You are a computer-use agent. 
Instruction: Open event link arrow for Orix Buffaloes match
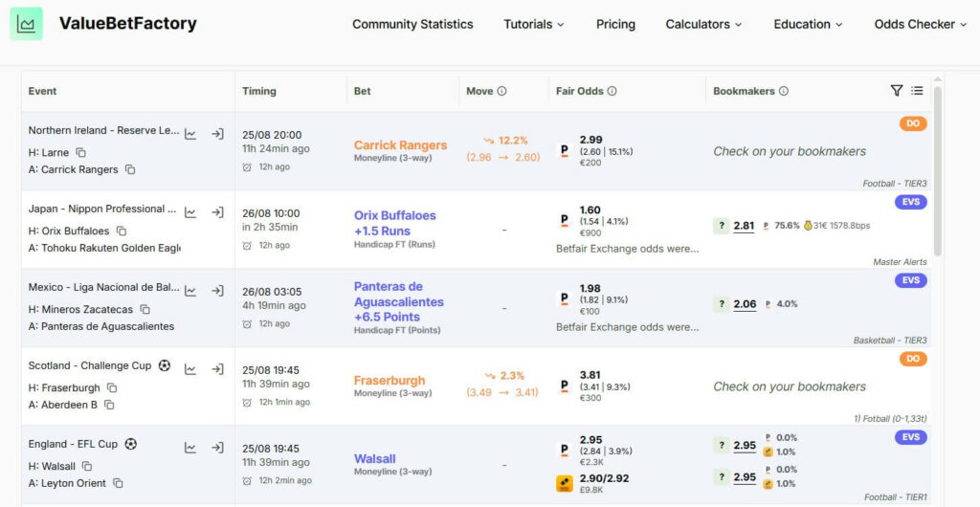click(x=217, y=212)
